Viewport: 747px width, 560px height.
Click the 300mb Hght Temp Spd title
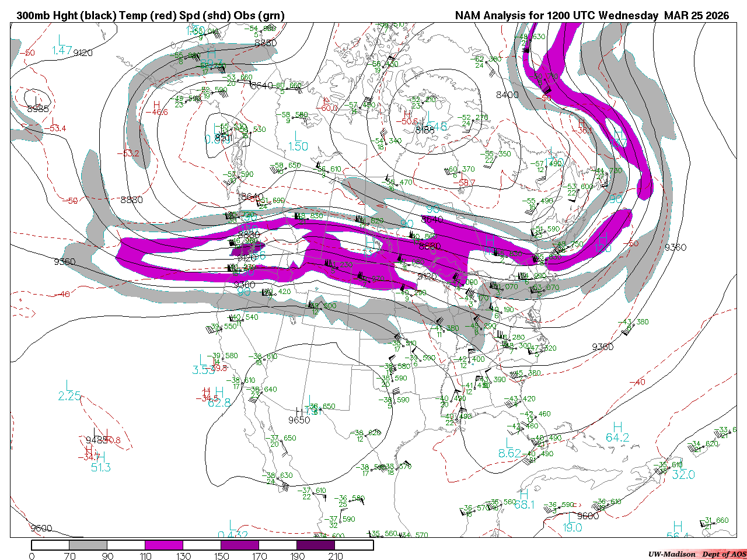coord(151,16)
